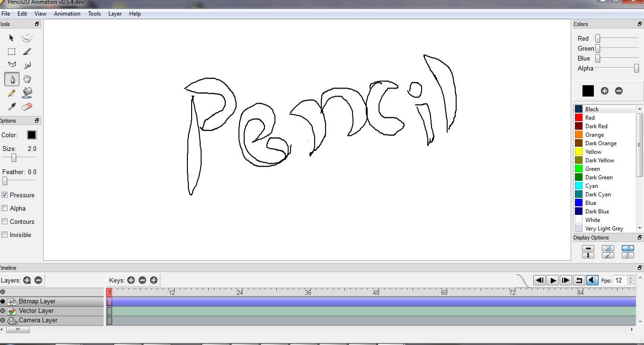This screenshot has width=644, height=345.
Task: Select the Pen nib tool
Action: 12,79
